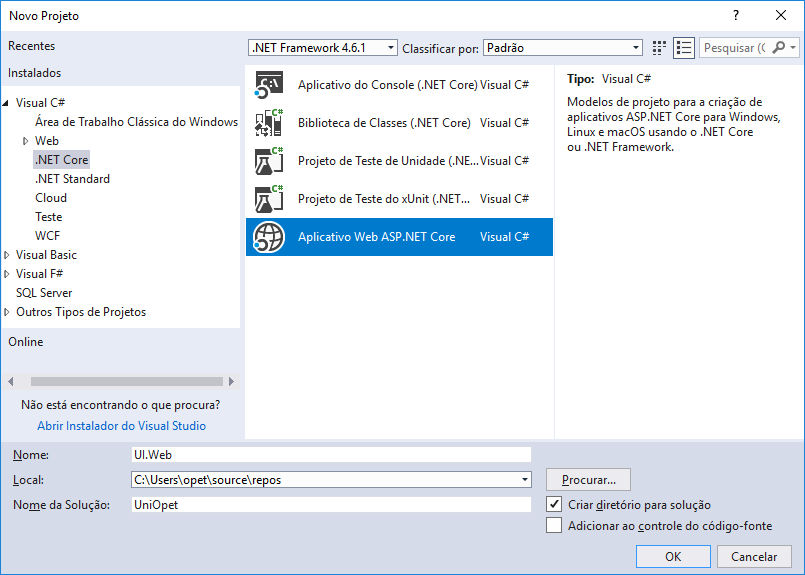
Task: Select the Teste category
Action: [x=48, y=217]
